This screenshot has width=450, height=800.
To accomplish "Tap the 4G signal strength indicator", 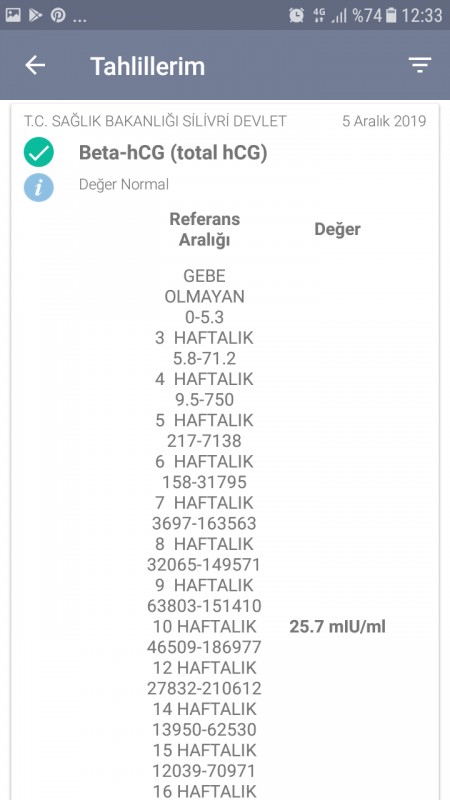I will (x=329, y=15).
